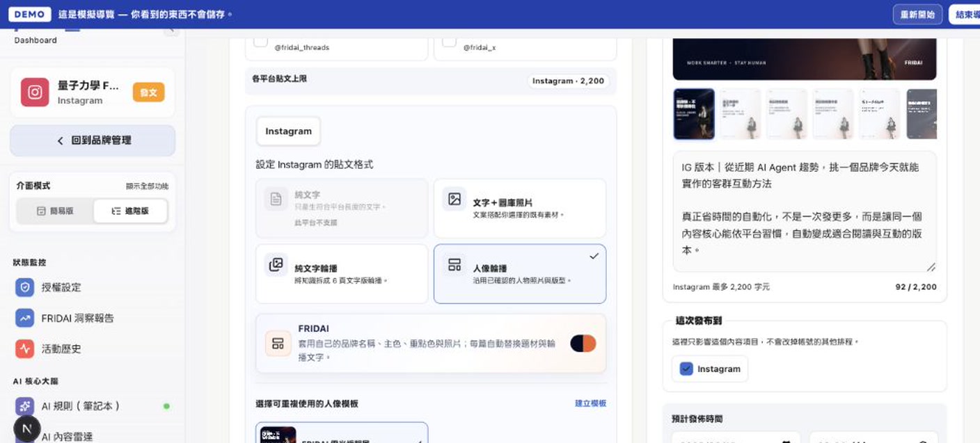
Task: Click the 建立模板 link
Action: click(x=590, y=403)
